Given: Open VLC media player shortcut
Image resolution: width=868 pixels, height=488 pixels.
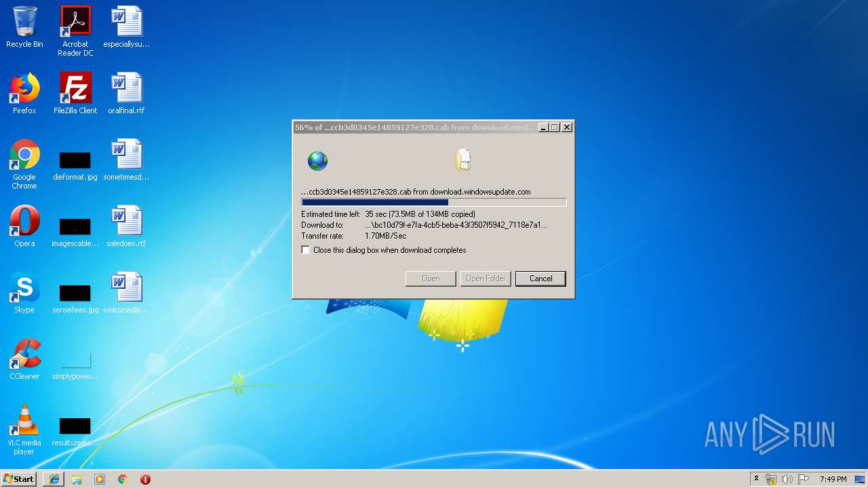Looking at the screenshot, I should [24, 430].
